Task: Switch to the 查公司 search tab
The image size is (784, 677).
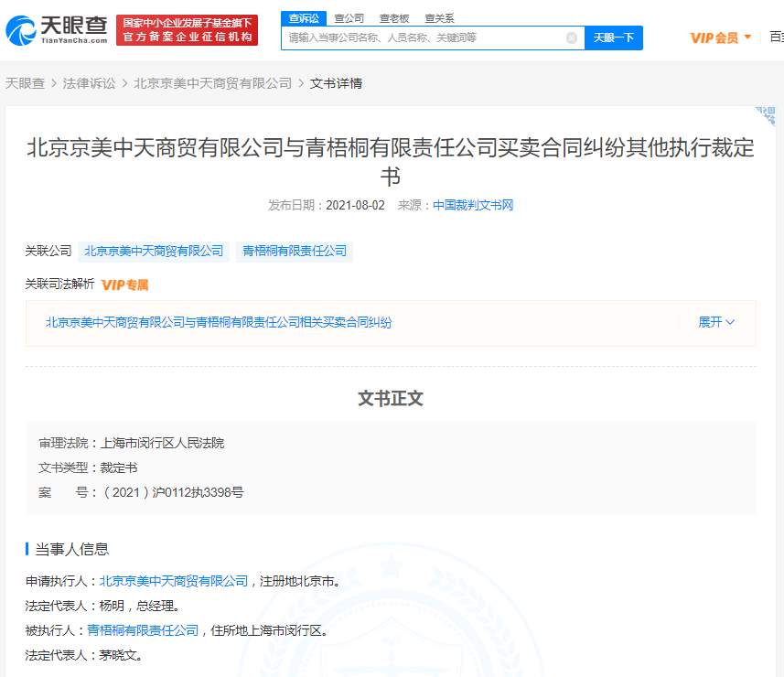Action: click(x=349, y=17)
